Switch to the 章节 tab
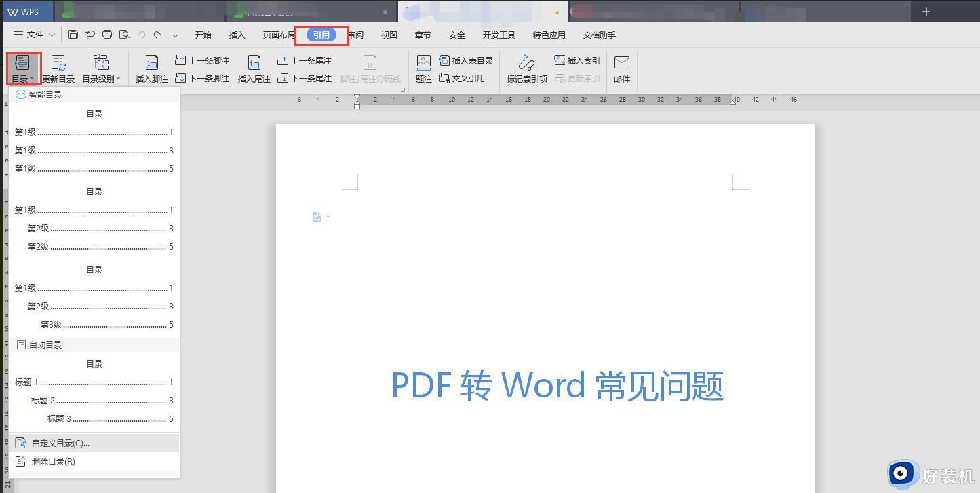 point(423,35)
